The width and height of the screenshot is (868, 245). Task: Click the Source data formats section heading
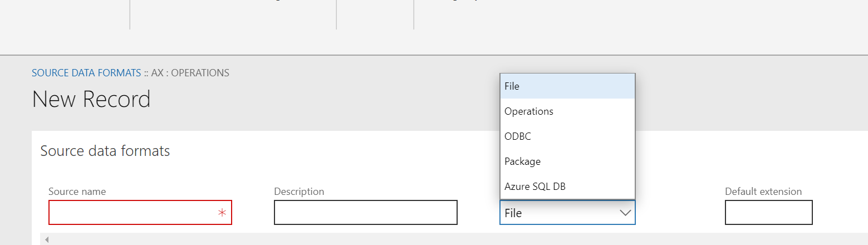pos(105,151)
